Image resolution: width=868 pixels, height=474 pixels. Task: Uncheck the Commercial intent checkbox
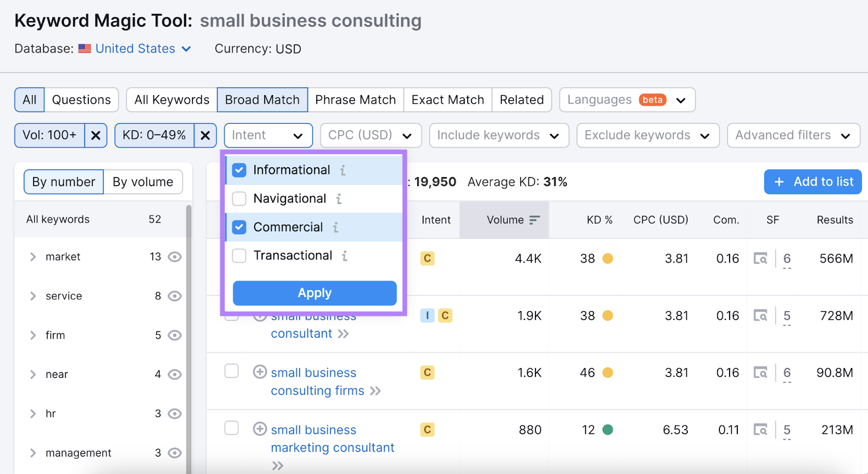[x=239, y=227]
